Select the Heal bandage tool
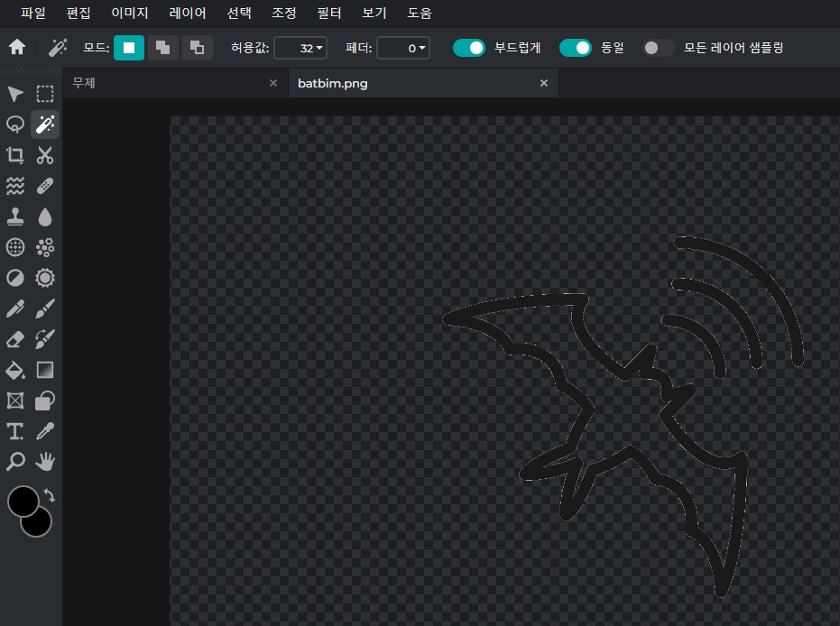This screenshot has width=840, height=626. (45, 186)
